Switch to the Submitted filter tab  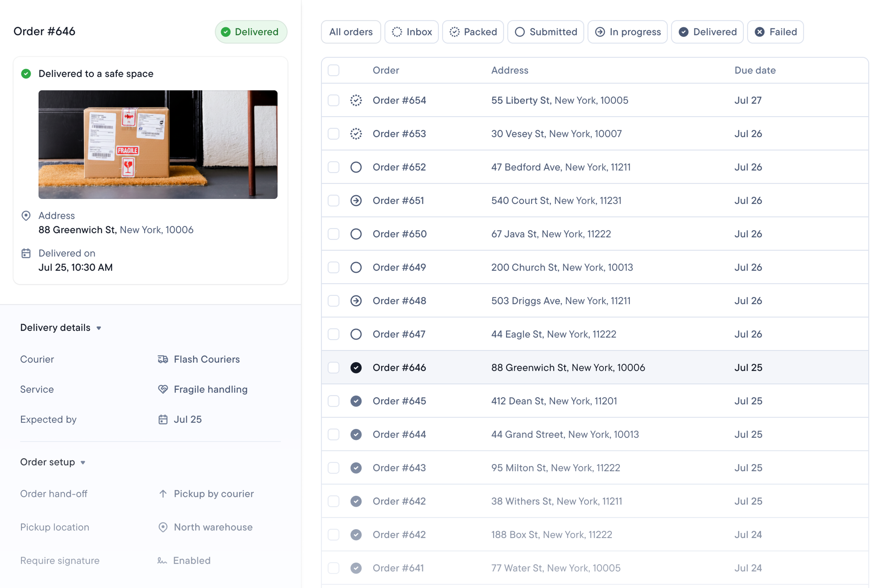click(x=545, y=32)
